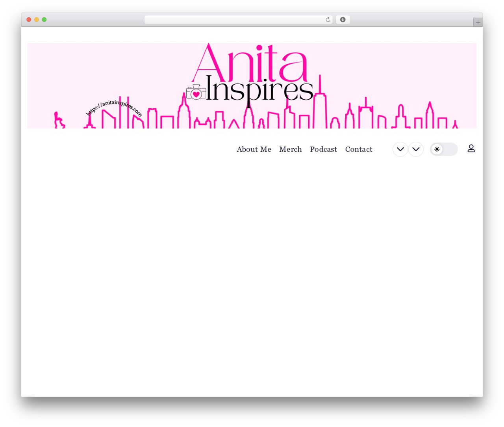Click the pink Anita lettering in banner
504x427 pixels.
pos(250,62)
